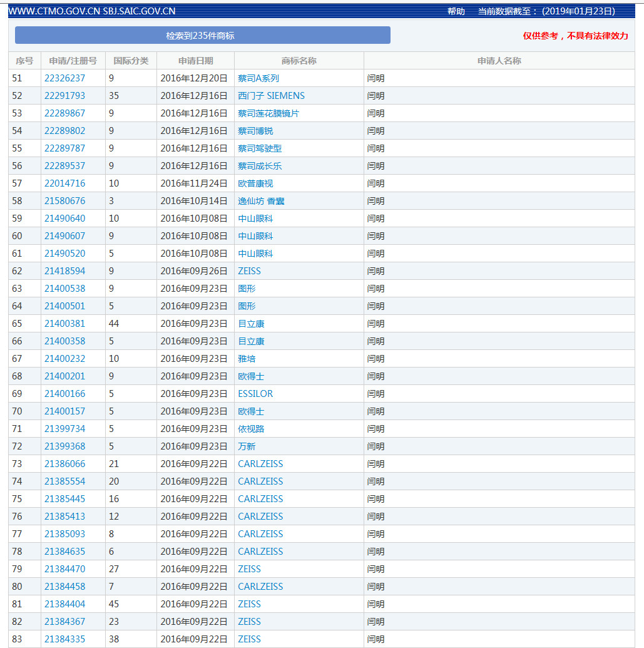The image size is (644, 648).
Task: Open trademark 蔡司博锐
Action: [255, 131]
